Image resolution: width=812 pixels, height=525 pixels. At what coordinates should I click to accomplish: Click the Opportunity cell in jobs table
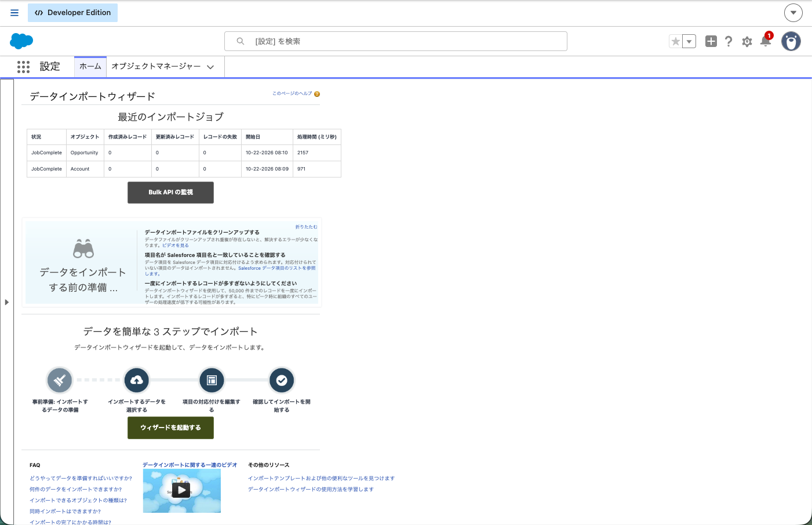tap(85, 153)
